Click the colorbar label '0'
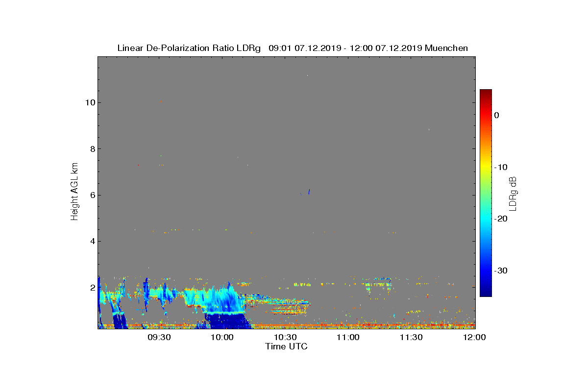Image resolution: width=588 pixels, height=392 pixels. point(496,115)
